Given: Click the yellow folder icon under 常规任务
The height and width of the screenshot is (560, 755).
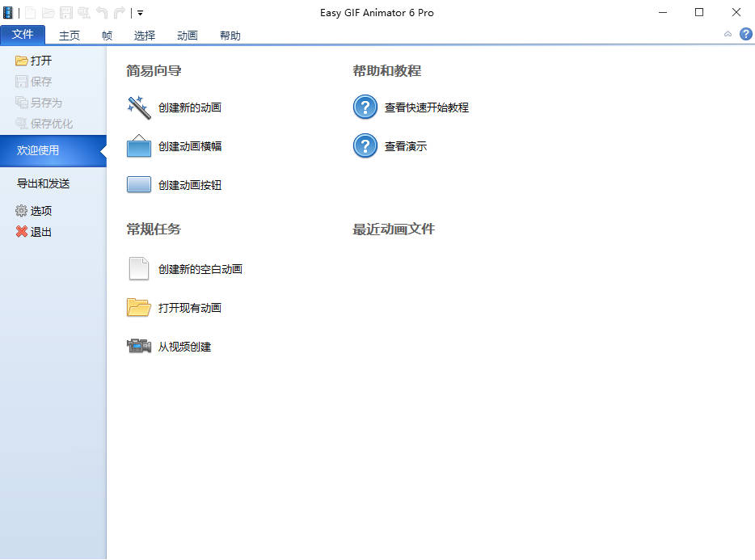Looking at the screenshot, I should pos(139,307).
